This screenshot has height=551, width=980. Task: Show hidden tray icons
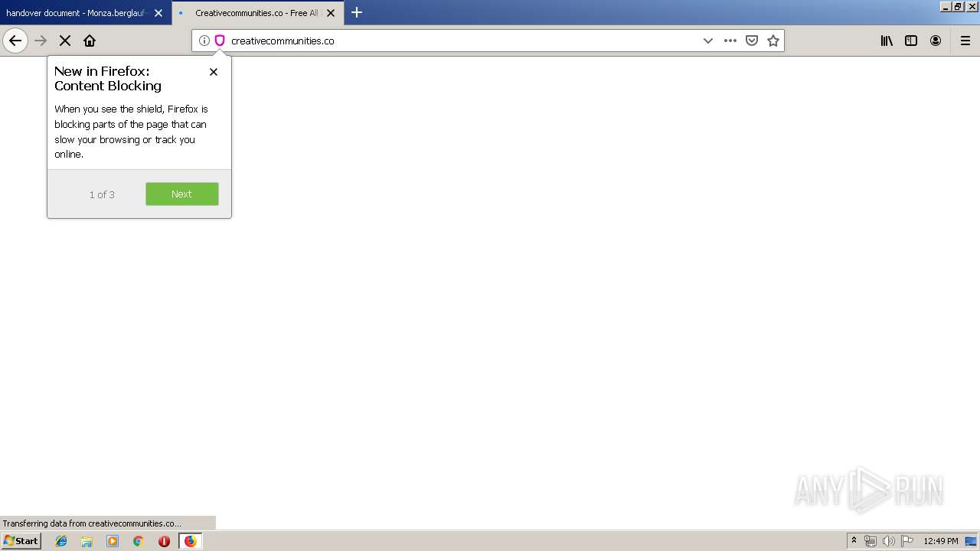pos(854,541)
